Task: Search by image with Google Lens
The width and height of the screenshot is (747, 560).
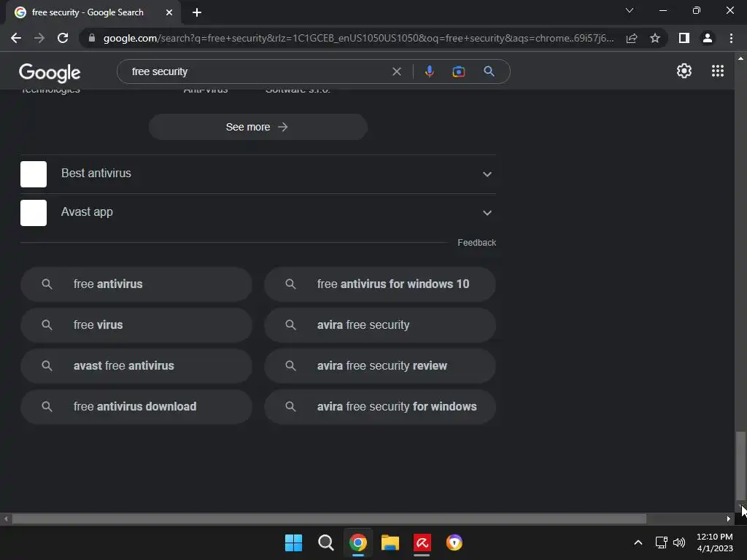Action: coord(459,71)
